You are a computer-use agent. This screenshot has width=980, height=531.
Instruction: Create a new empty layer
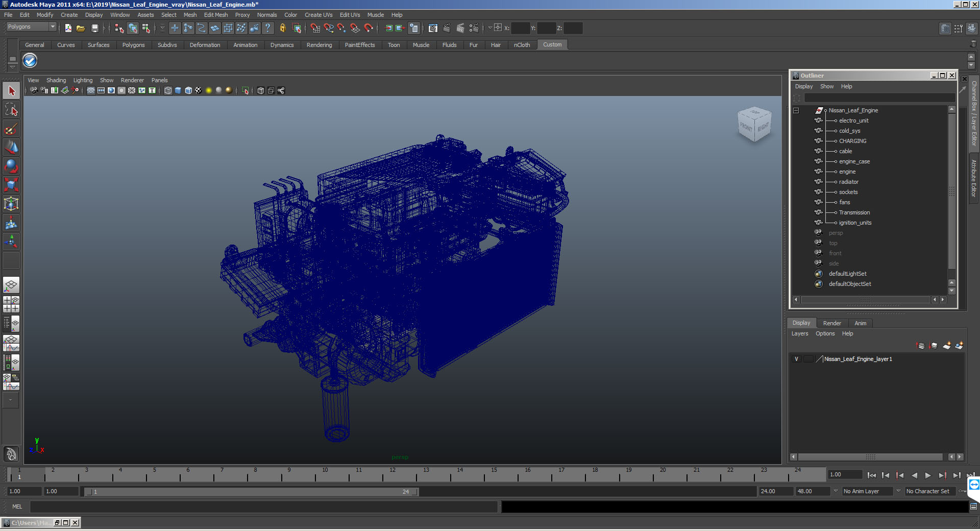pyautogui.click(x=947, y=346)
